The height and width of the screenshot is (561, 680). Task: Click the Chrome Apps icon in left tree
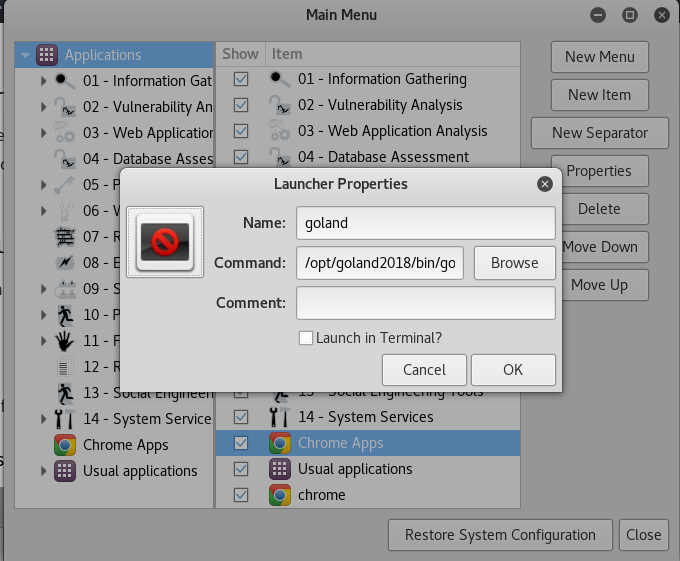(65, 445)
